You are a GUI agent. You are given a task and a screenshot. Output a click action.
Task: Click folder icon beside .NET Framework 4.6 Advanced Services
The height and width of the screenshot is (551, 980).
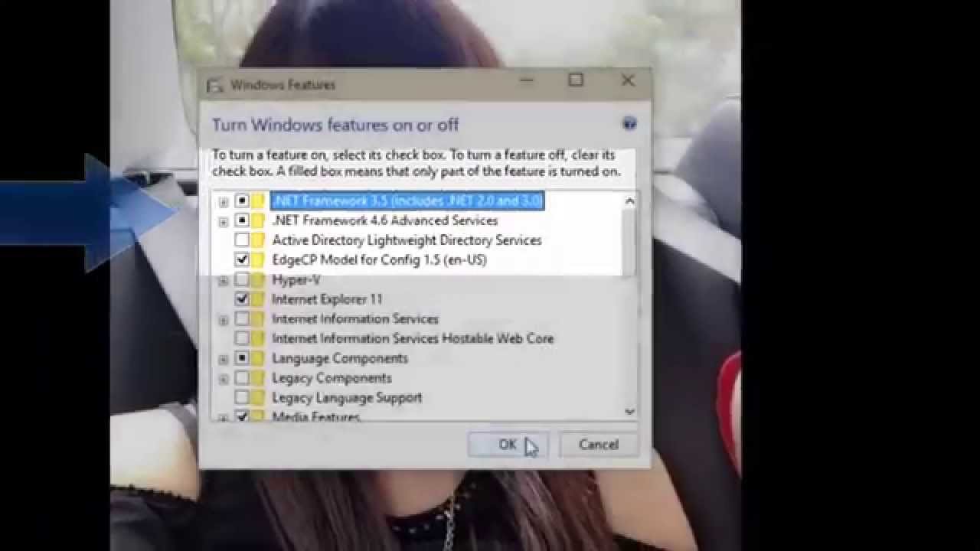tap(259, 220)
